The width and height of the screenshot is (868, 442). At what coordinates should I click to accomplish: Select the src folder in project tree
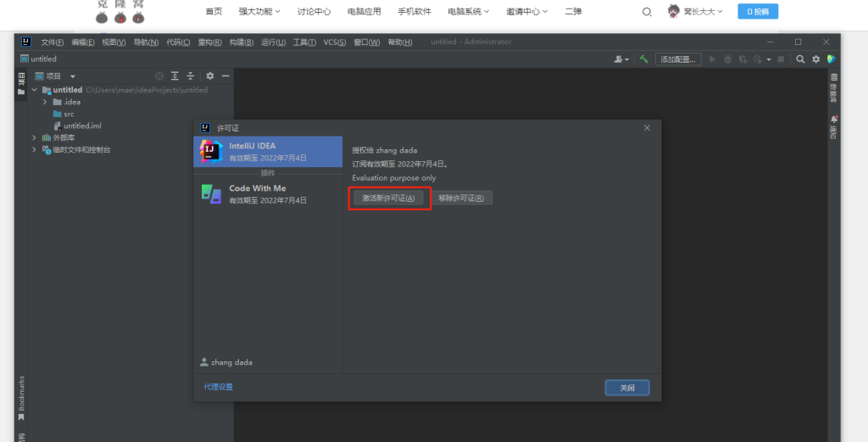pyautogui.click(x=69, y=114)
